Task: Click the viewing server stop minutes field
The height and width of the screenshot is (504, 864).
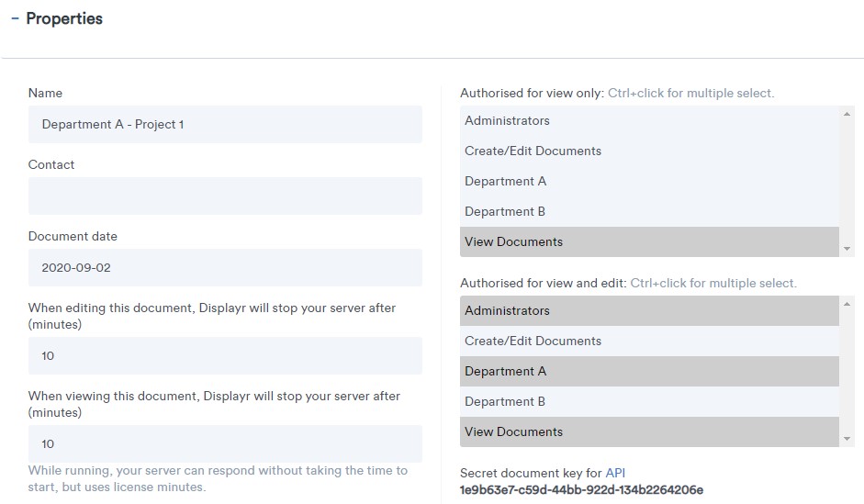Action: coord(225,444)
